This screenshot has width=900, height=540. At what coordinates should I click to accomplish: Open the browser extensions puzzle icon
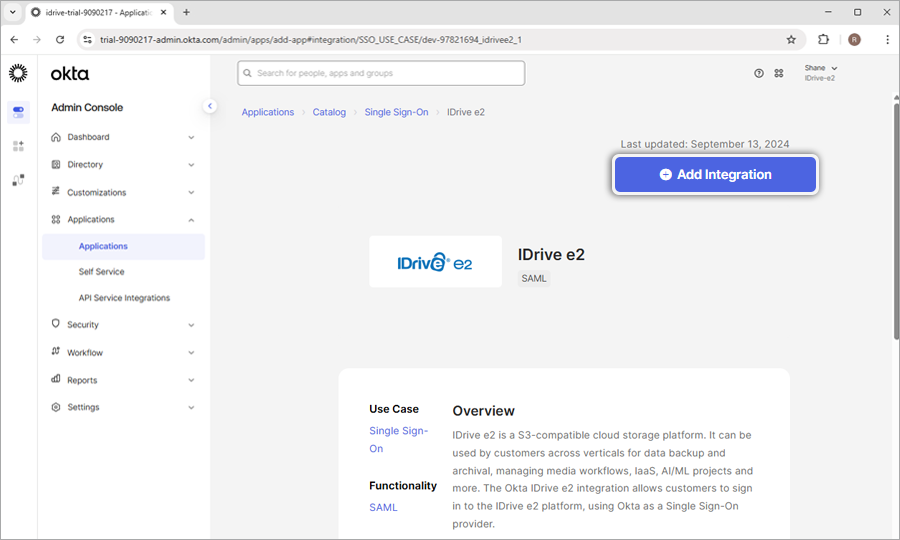point(823,40)
